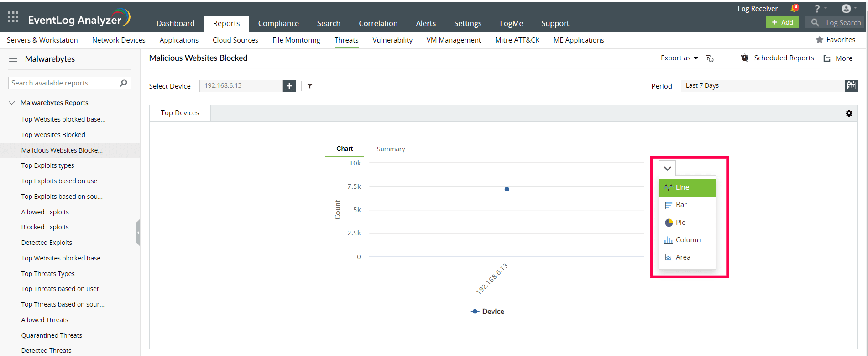Click the Log Receiver link

point(758,9)
